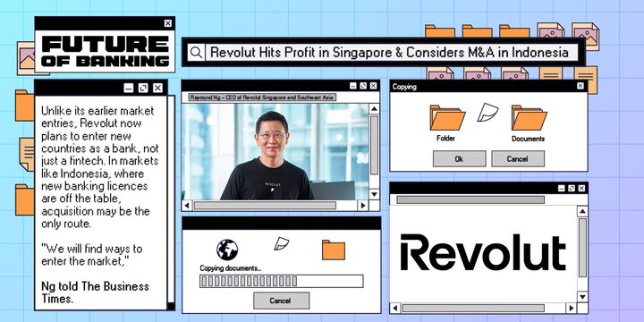Image resolution: width=644 pixels, height=322 pixels.
Task: Click Cancel under the Copying documents progress bar
Action: [x=281, y=301]
